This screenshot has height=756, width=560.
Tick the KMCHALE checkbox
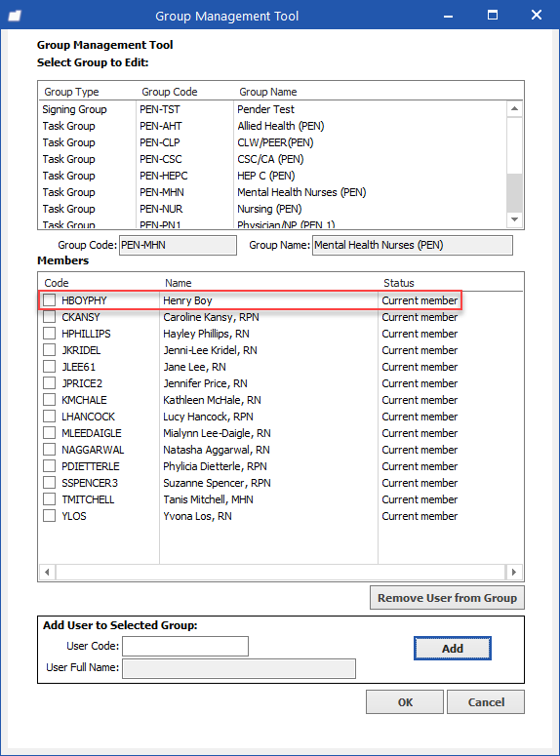(49, 400)
